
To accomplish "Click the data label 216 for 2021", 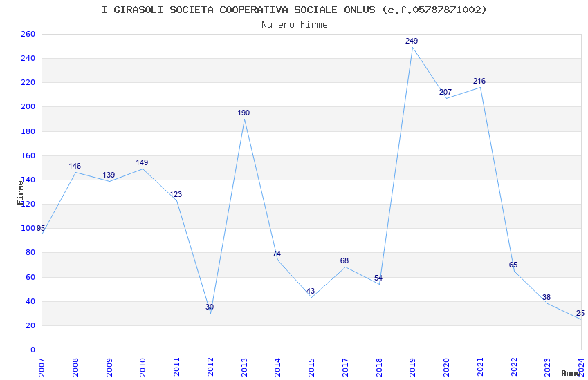I will tap(479, 81).
